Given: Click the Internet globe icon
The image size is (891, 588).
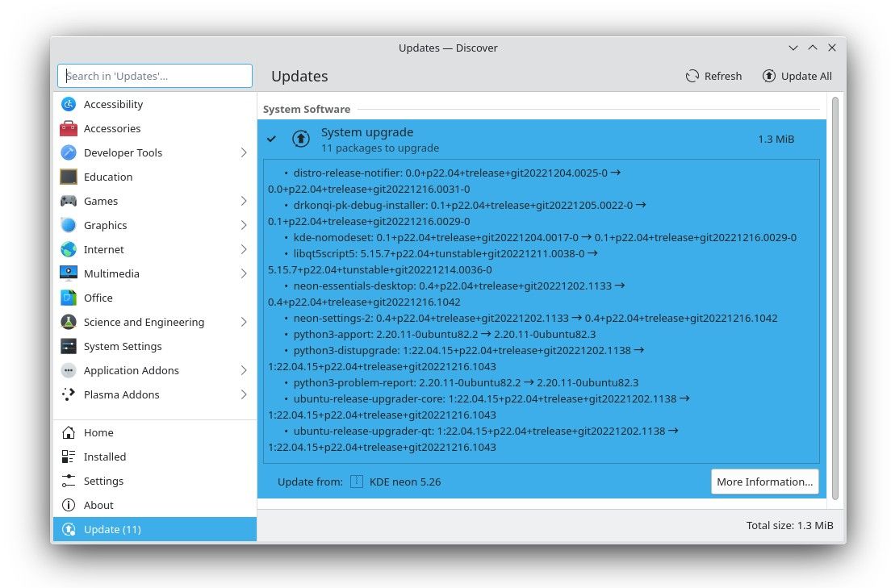Looking at the screenshot, I should 68,249.
